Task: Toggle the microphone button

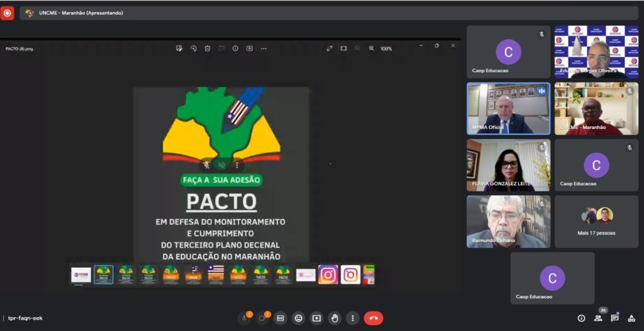Action: tap(244, 318)
